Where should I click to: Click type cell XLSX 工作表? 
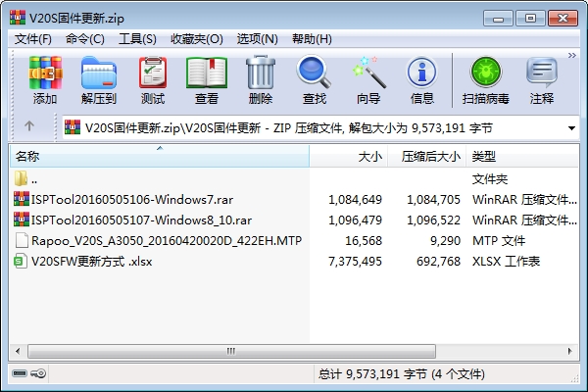pos(506,262)
